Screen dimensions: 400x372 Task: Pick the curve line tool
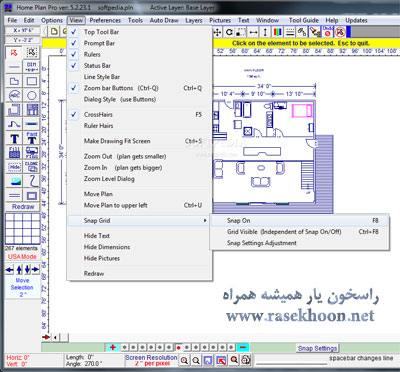14,124
